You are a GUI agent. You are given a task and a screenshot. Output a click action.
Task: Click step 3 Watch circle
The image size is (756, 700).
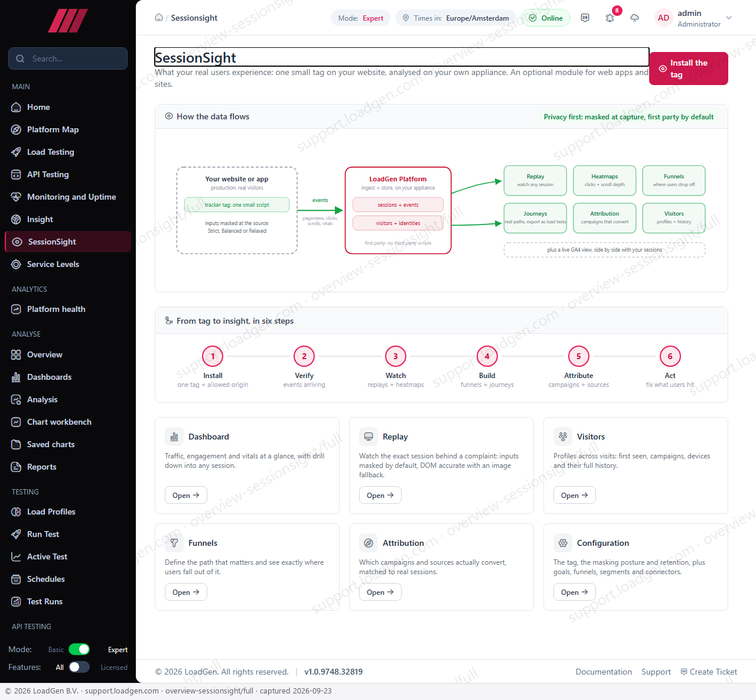[x=396, y=356]
